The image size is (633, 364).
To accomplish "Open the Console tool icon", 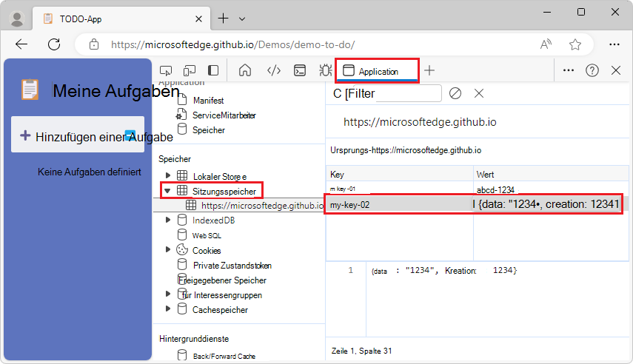I will 300,70.
